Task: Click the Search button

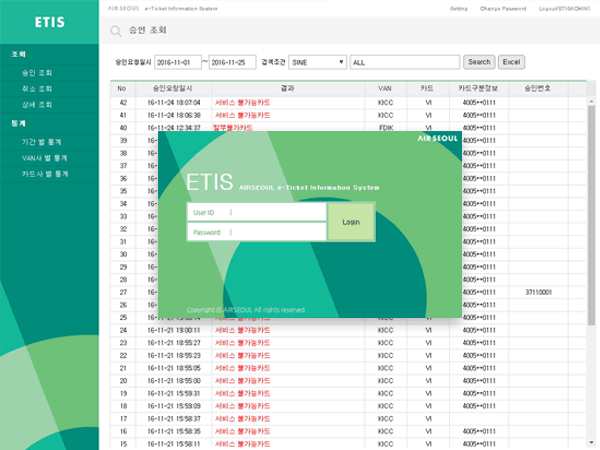Action: click(479, 62)
